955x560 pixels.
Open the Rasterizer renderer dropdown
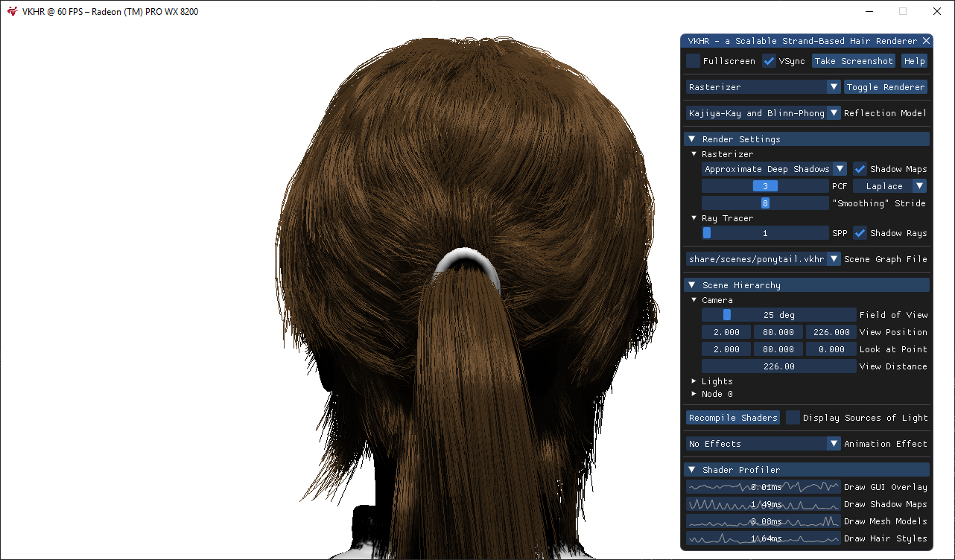click(764, 87)
